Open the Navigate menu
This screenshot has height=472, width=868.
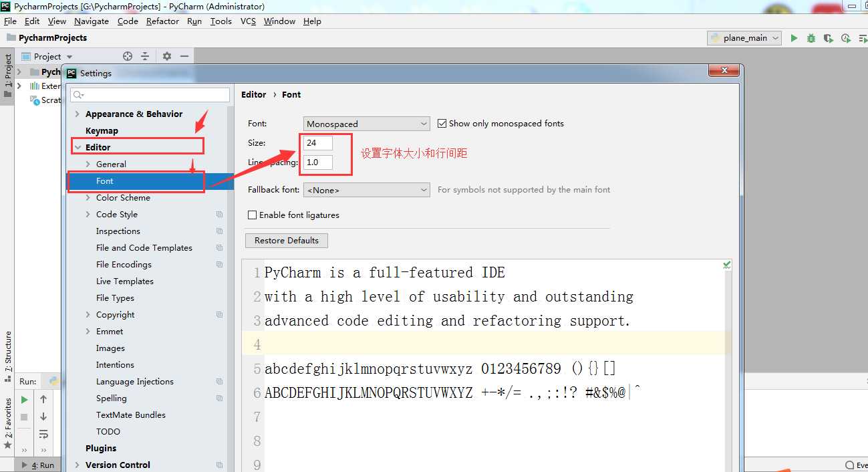pos(92,21)
